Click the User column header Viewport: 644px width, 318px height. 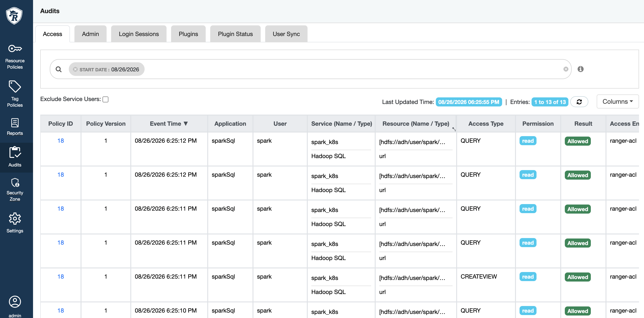point(280,124)
